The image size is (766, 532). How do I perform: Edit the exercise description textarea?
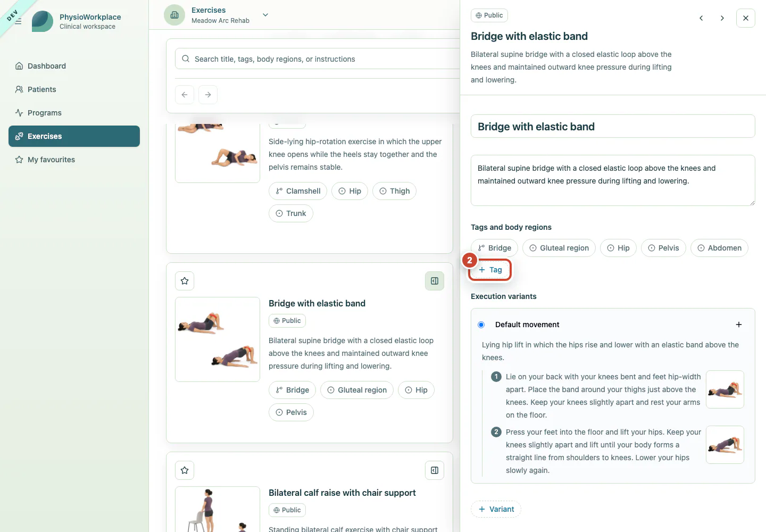click(x=613, y=180)
